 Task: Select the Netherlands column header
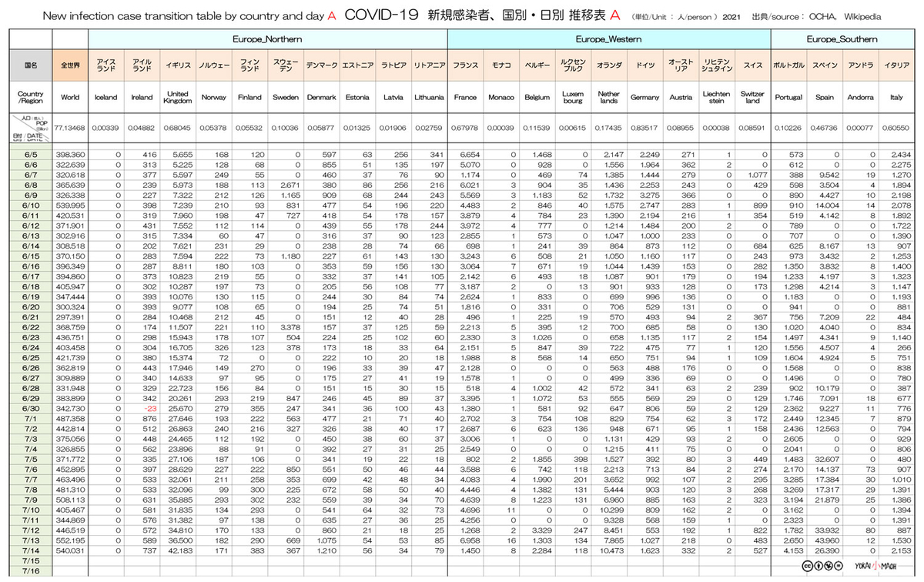(608, 98)
